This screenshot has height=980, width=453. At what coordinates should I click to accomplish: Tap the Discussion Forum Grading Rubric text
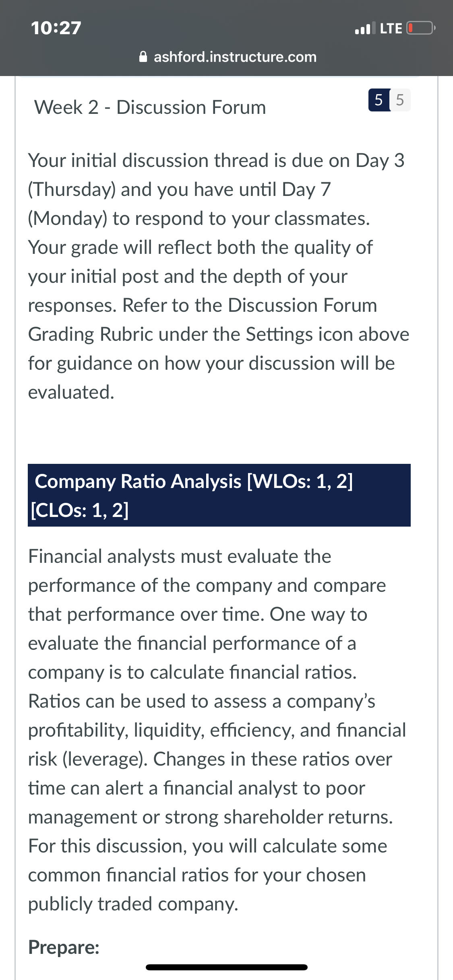[203, 320]
